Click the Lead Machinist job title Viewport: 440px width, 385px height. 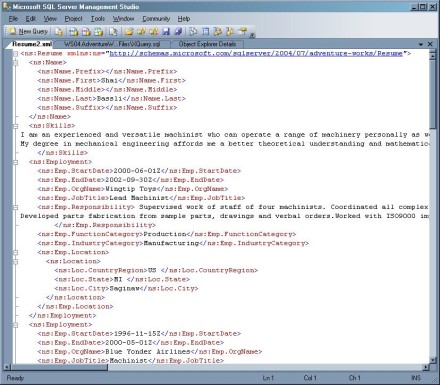point(139,198)
